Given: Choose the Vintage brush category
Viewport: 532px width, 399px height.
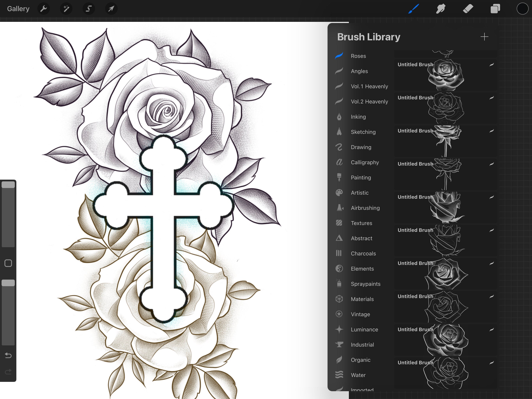Looking at the screenshot, I should [360, 314].
